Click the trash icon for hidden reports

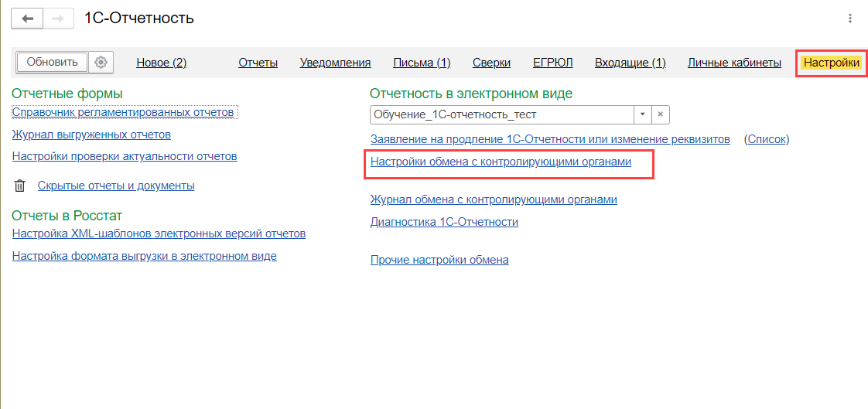coord(20,186)
